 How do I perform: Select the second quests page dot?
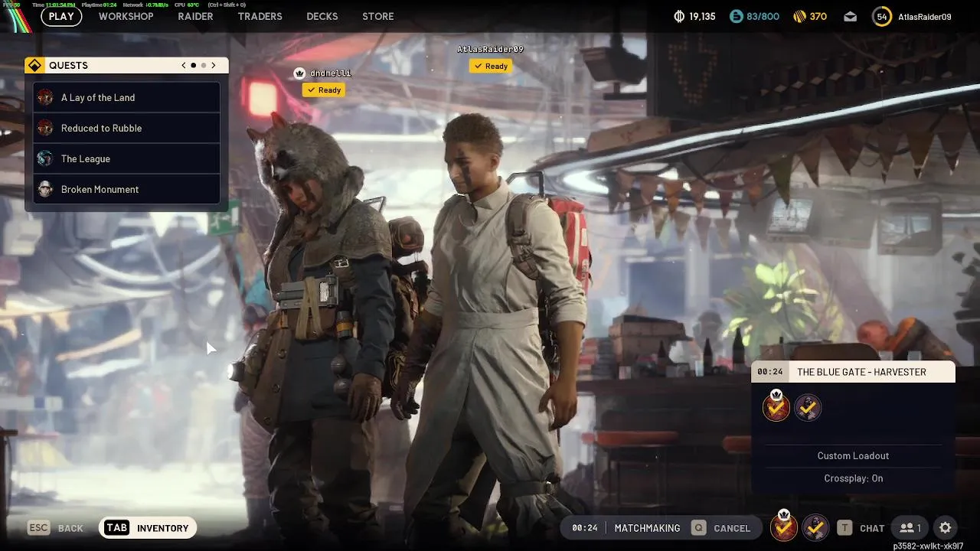pos(204,65)
